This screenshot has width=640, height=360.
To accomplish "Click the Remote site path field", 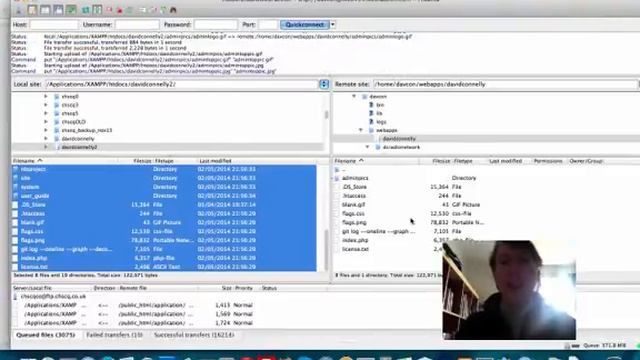I will [x=505, y=84].
